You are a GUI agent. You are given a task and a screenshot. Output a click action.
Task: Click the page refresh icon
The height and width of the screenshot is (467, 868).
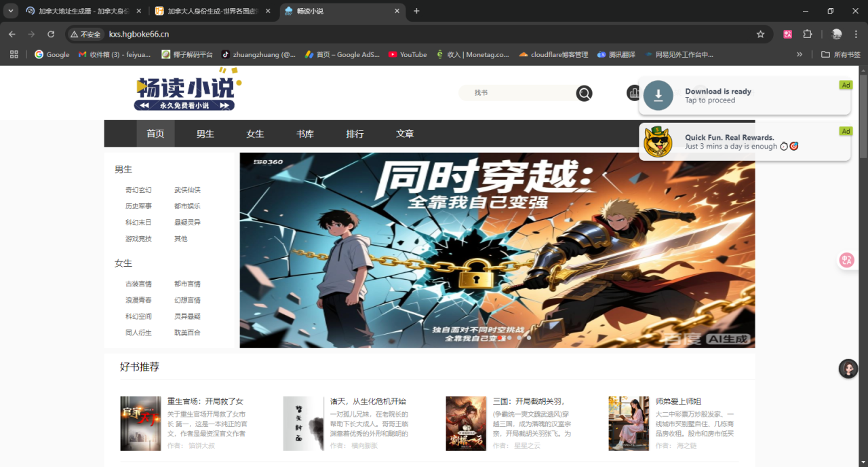click(x=51, y=33)
